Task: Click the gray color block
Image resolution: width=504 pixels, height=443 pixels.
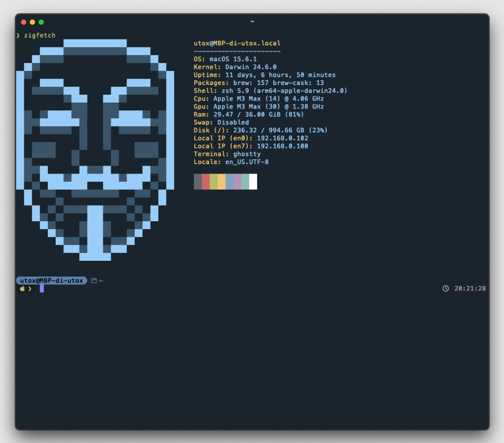Action: click(198, 182)
